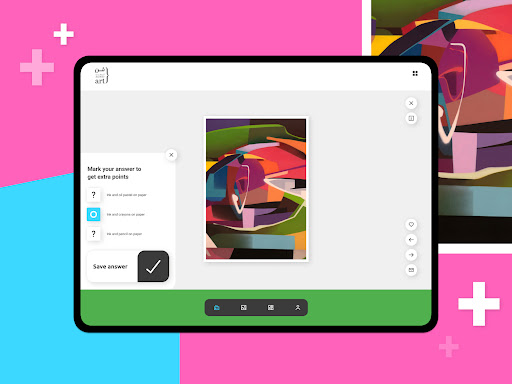This screenshot has width=512, height=384.
Task: Click the home icon in bottom navigation
Action: click(217, 307)
